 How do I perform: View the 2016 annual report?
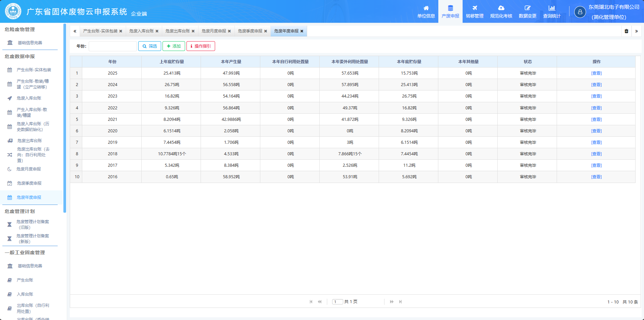point(596,177)
